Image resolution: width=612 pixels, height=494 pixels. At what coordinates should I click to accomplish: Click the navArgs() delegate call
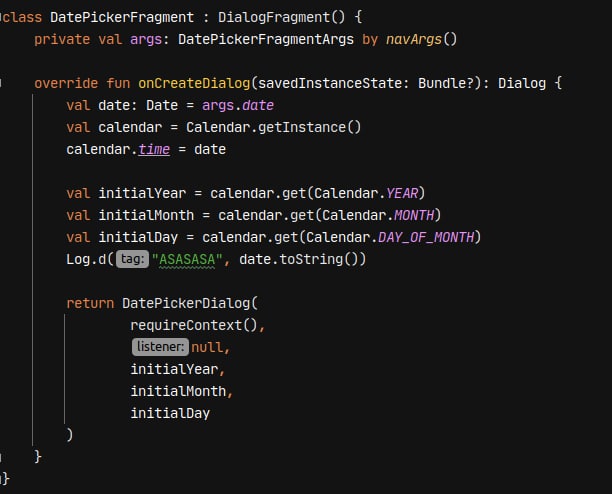(x=421, y=39)
